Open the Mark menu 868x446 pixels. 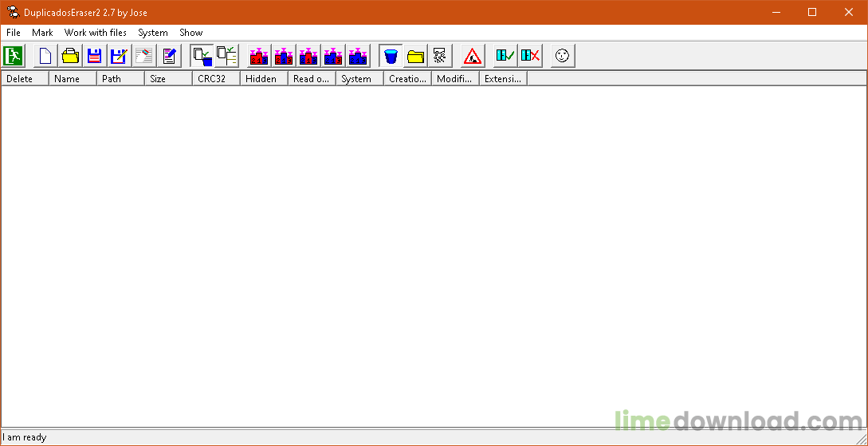[x=42, y=33]
